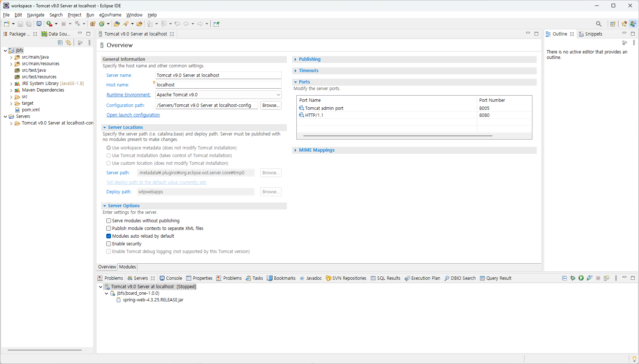Click the Forward navigation arrow icon
Image resolution: width=639 pixels, height=364 pixels.
tap(200, 24)
